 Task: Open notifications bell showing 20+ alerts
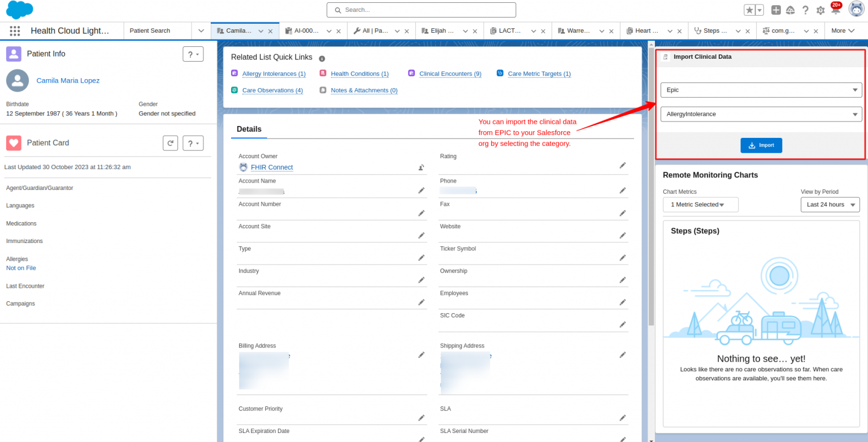click(836, 10)
